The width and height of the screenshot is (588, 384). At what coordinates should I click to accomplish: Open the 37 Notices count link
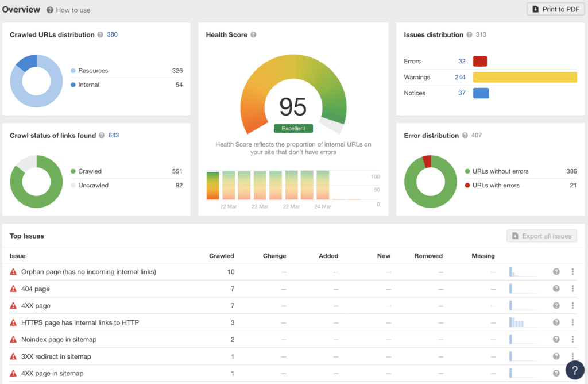coord(462,93)
